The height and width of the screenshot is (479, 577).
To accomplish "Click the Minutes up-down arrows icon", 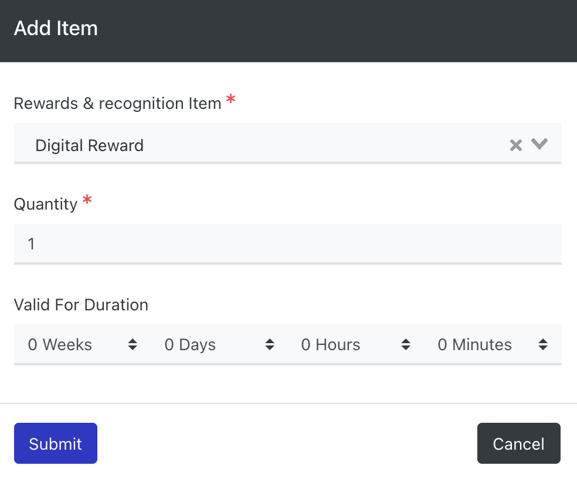I will (543, 345).
